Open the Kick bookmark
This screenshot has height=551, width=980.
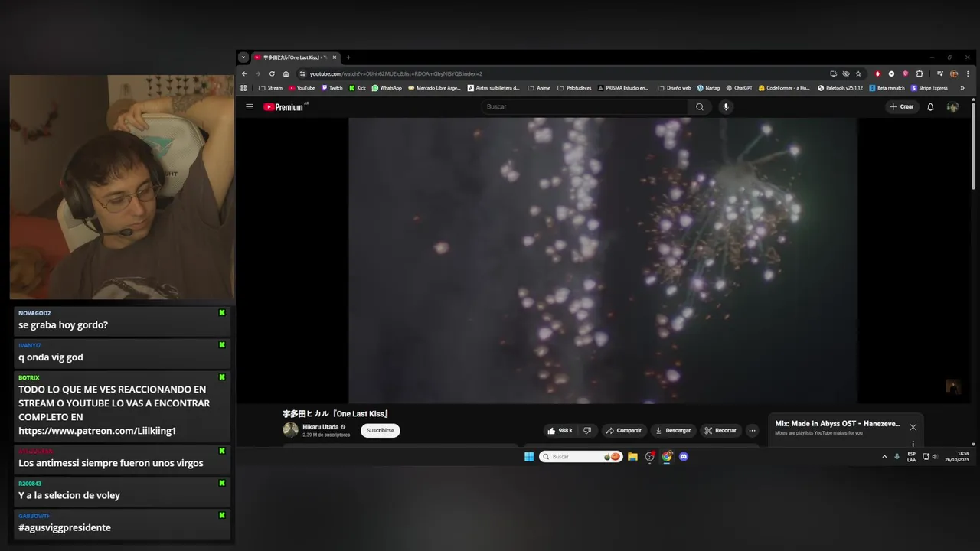click(358, 88)
